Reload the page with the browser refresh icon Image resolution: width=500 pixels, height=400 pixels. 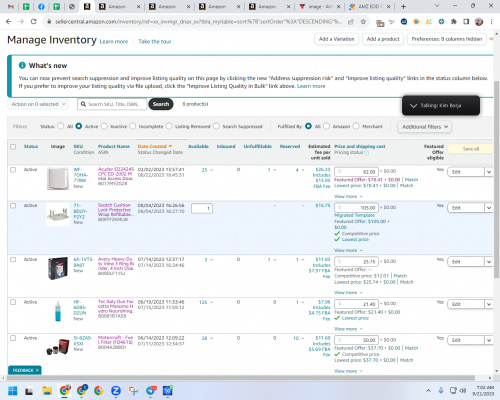click(33, 22)
